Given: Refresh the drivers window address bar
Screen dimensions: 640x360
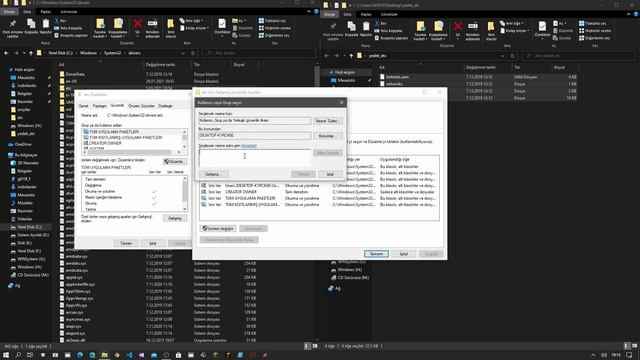Looking at the screenshot, I should (193, 53).
